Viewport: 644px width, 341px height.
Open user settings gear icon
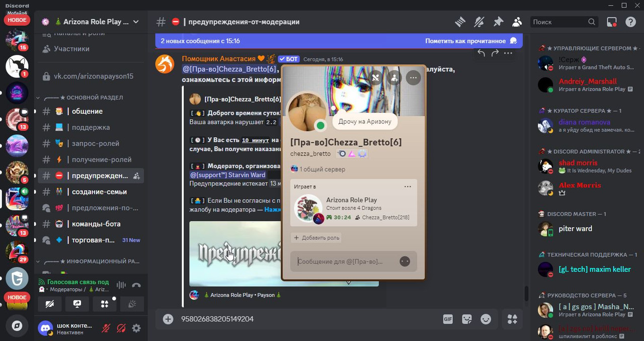point(136,328)
